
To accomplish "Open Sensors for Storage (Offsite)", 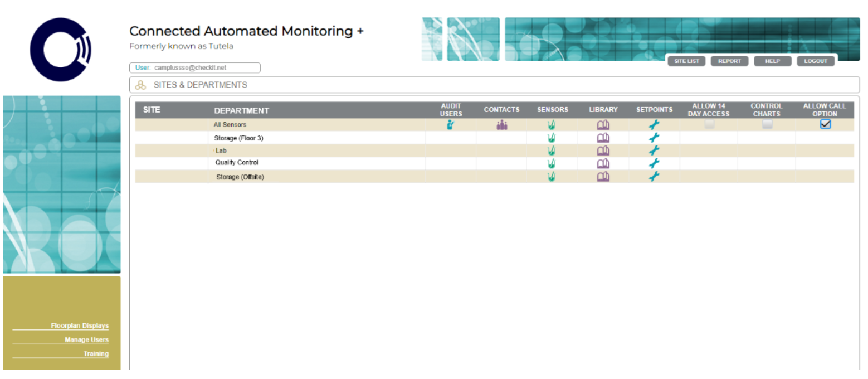I will click(551, 176).
